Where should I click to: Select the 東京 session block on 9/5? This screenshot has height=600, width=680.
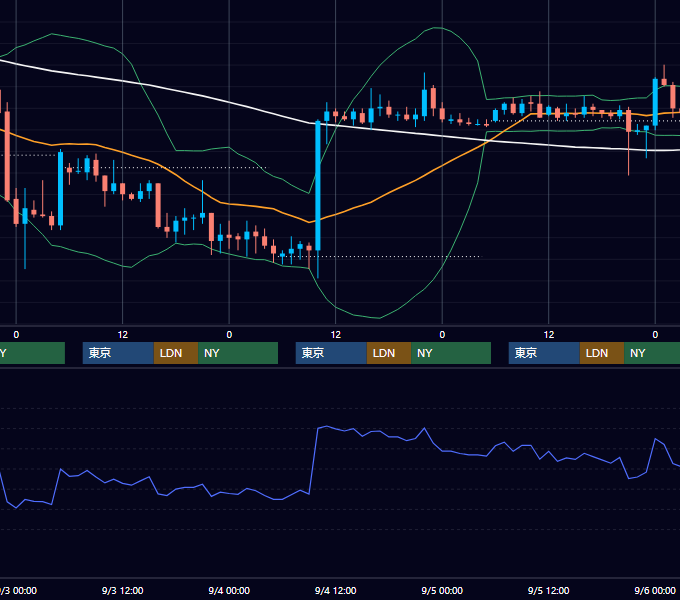[544, 353]
